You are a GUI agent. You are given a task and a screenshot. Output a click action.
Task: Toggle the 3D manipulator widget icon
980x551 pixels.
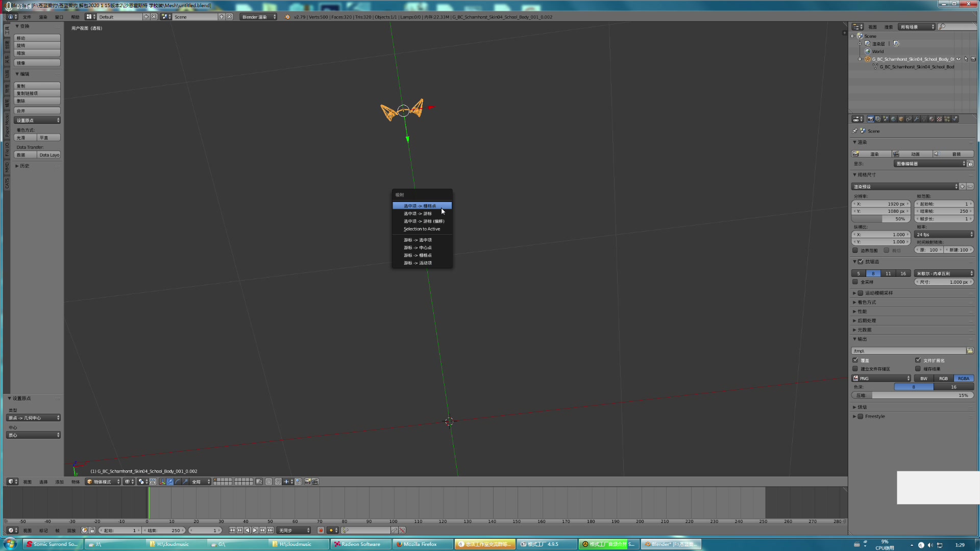coord(162,482)
